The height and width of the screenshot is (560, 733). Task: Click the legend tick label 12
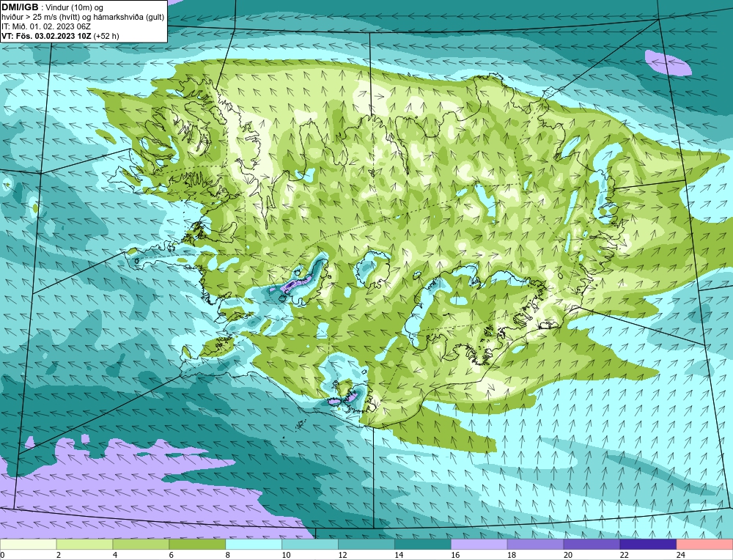tap(342, 555)
